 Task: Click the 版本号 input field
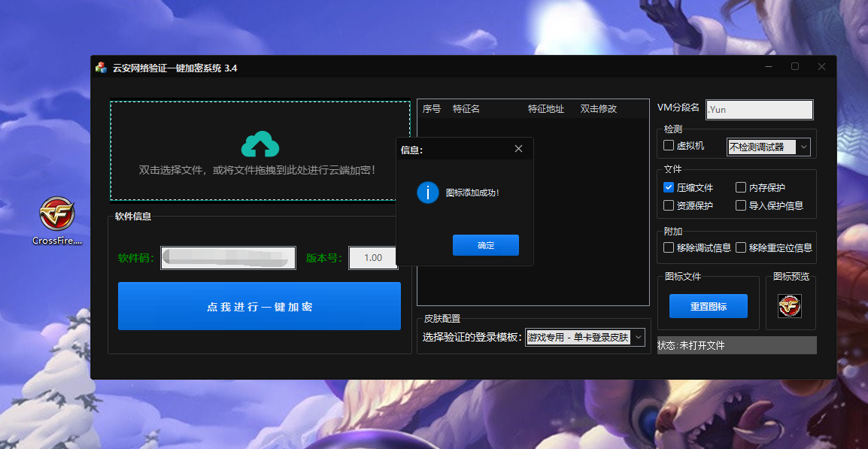coord(373,258)
